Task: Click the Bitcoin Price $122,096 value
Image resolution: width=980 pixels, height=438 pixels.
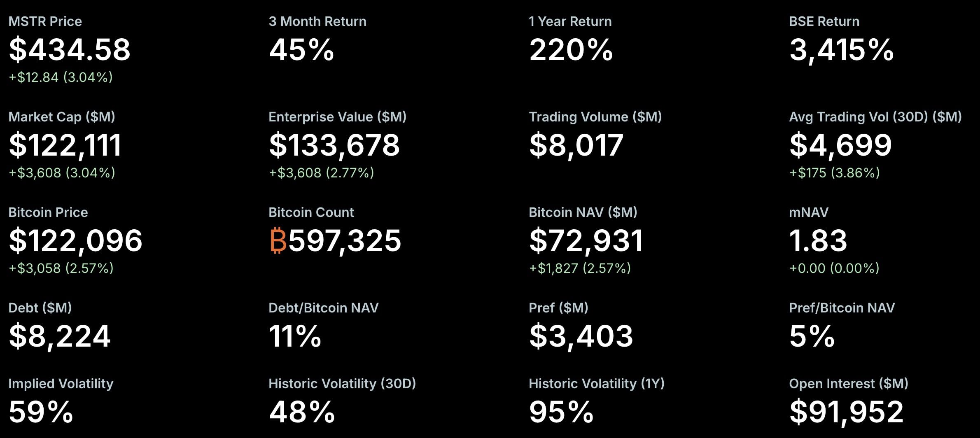Action: pos(75,241)
